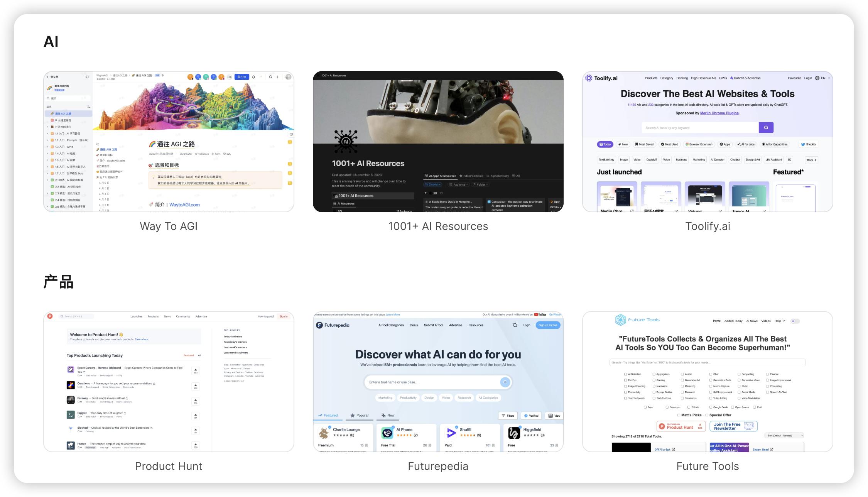Viewport: 868px width, 497px height.
Task: Toggle the Future Tools dark mode switch
Action: tap(795, 321)
